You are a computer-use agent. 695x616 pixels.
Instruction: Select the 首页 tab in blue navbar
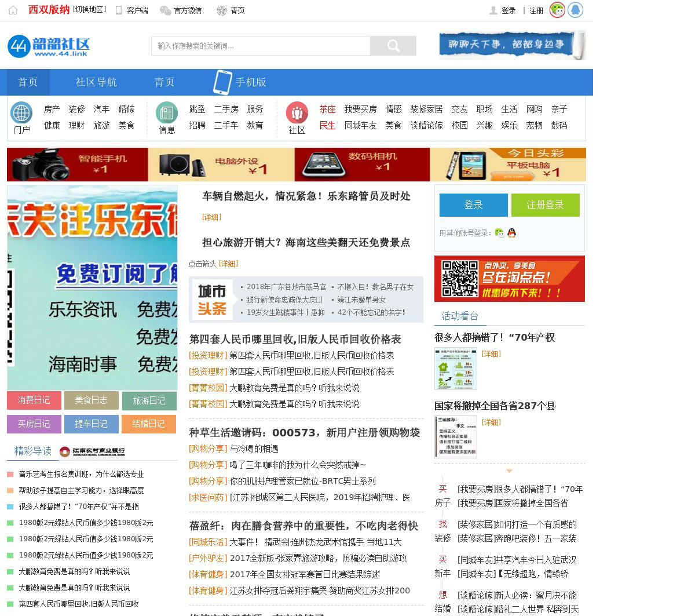(28, 82)
